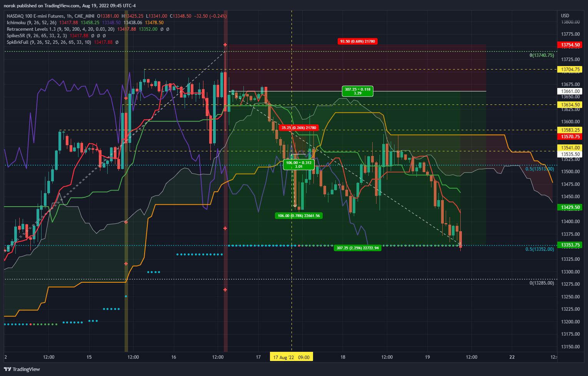588x376 pixels.
Task: Click the 0.5(13513.00) retracement level label
Action: pos(540,169)
